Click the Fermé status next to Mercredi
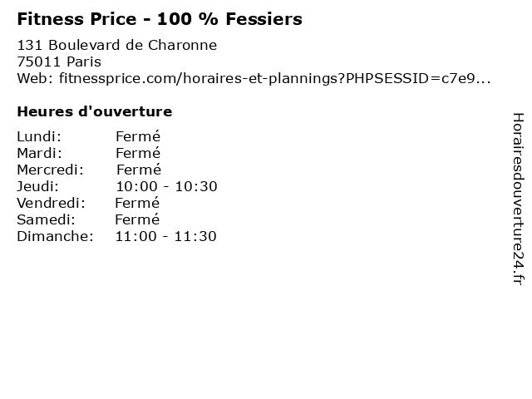This screenshot has height=399, width=532. pyautogui.click(x=139, y=170)
